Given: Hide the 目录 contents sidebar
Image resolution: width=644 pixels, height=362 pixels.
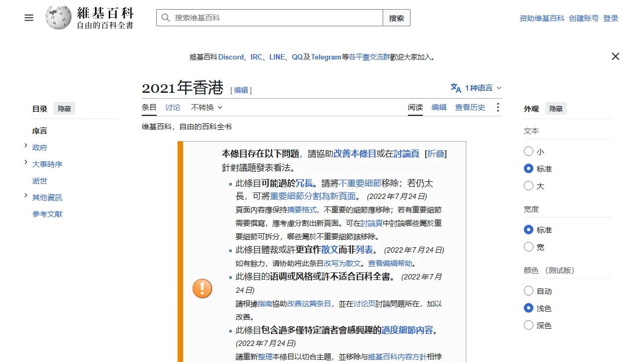Looking at the screenshot, I should (x=64, y=109).
